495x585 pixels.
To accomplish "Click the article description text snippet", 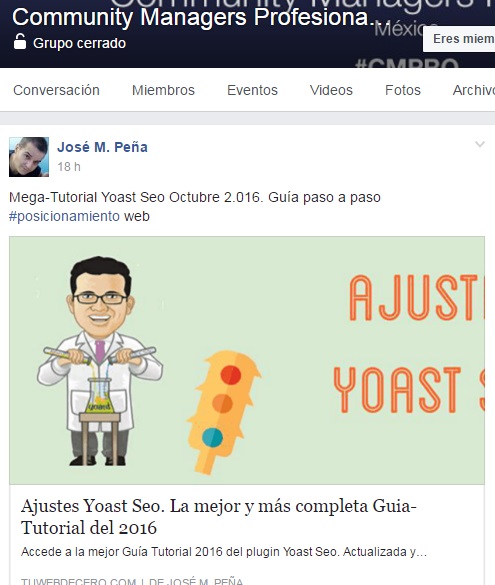I will coord(224,552).
